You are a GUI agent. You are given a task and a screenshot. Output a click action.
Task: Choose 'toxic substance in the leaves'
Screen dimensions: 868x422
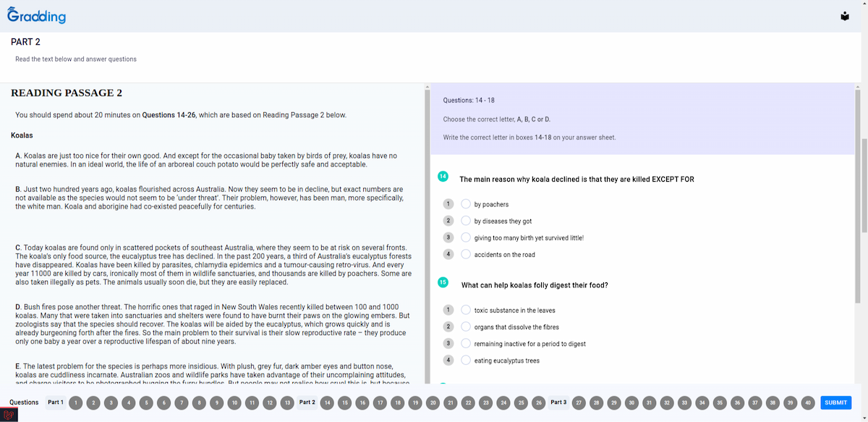coord(466,310)
